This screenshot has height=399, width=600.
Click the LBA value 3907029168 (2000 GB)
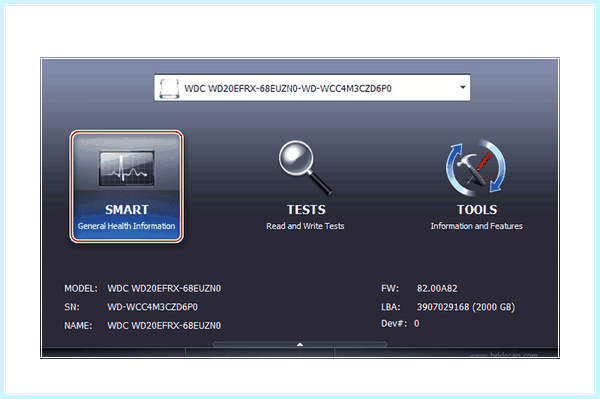coord(466,307)
